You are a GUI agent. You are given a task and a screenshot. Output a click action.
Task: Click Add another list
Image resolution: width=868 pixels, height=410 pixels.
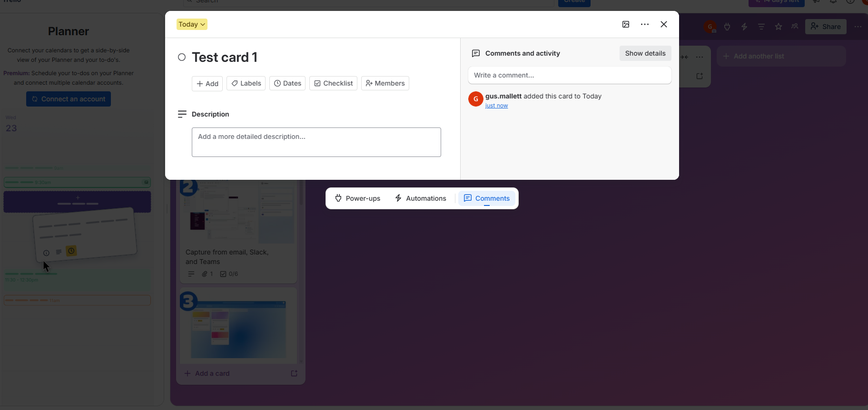[781, 56]
